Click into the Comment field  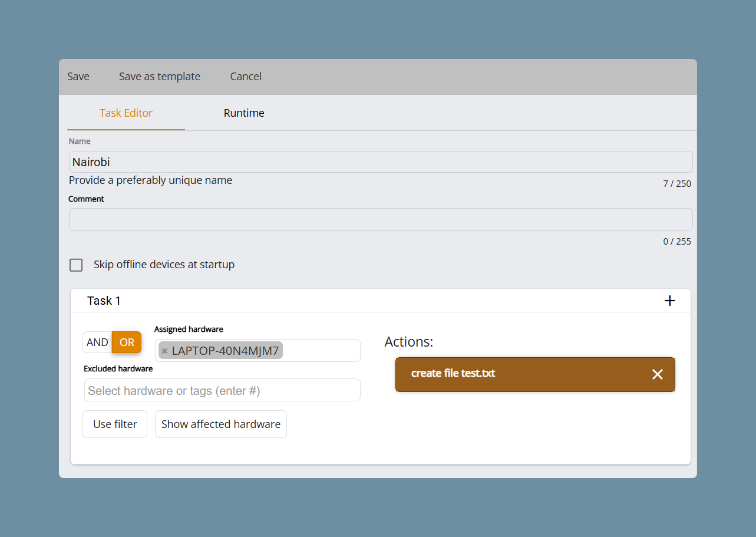(x=381, y=219)
